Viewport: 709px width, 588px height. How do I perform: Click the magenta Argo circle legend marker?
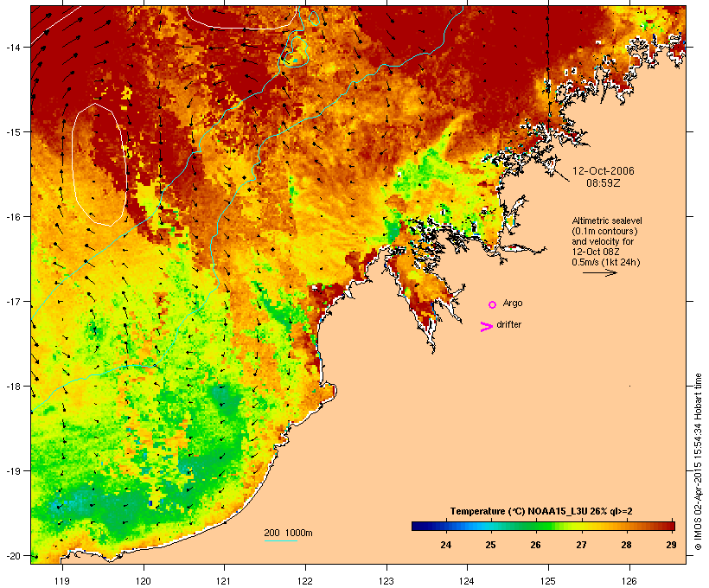pos(493,304)
